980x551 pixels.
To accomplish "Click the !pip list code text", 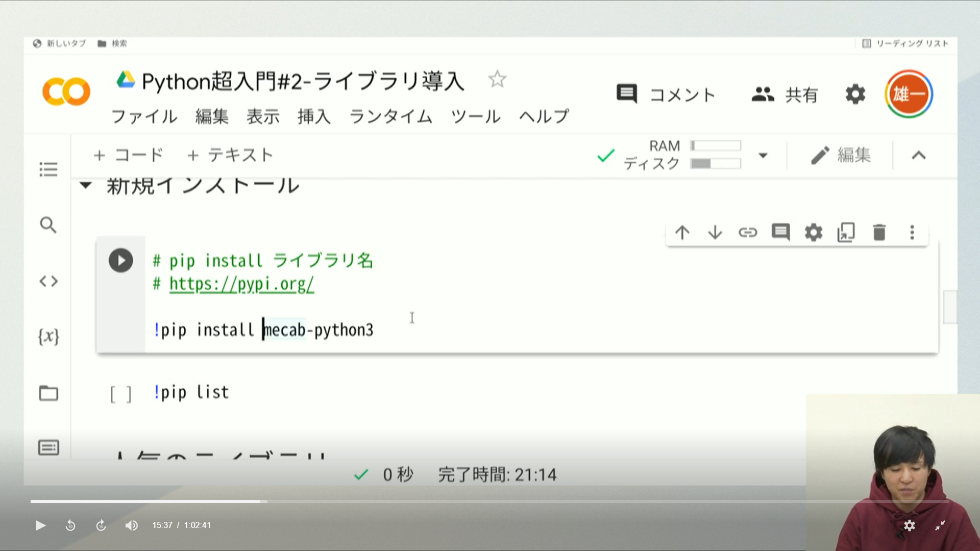I will [191, 392].
